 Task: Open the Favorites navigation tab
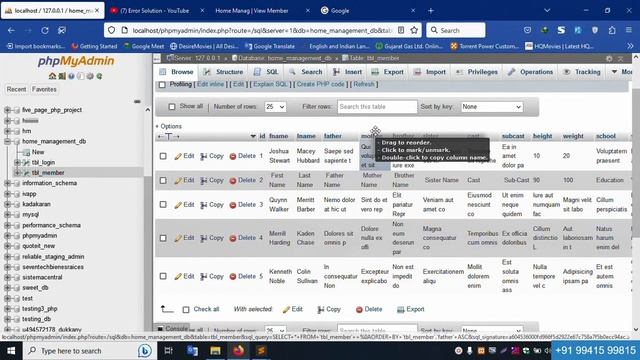[44, 89]
